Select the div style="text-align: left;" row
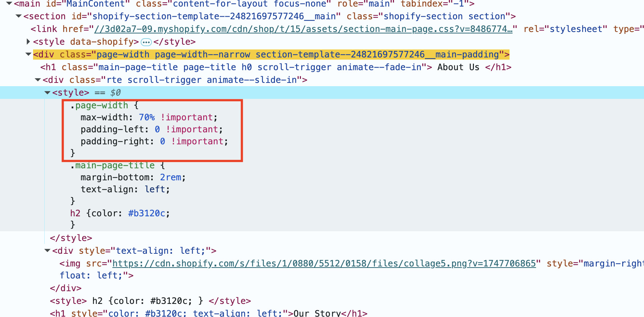 (x=134, y=251)
